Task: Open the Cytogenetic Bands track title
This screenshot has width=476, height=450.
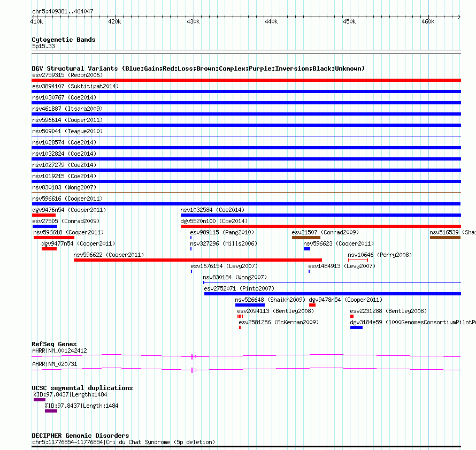Action: pos(64,40)
